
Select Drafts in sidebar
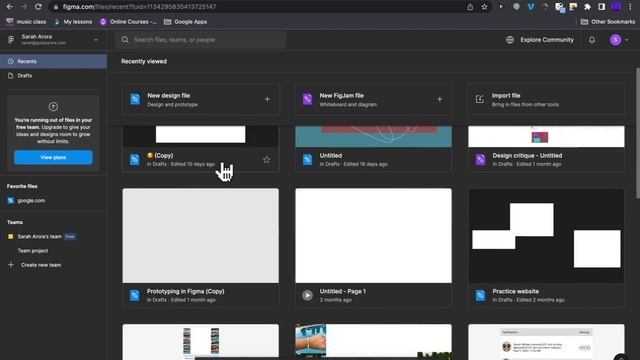[x=53, y=76]
